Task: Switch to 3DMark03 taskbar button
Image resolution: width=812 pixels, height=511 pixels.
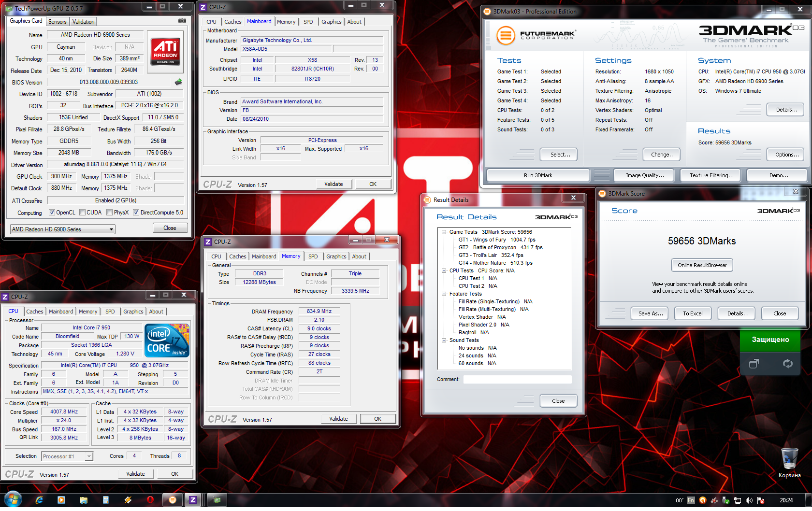Action: (x=173, y=500)
